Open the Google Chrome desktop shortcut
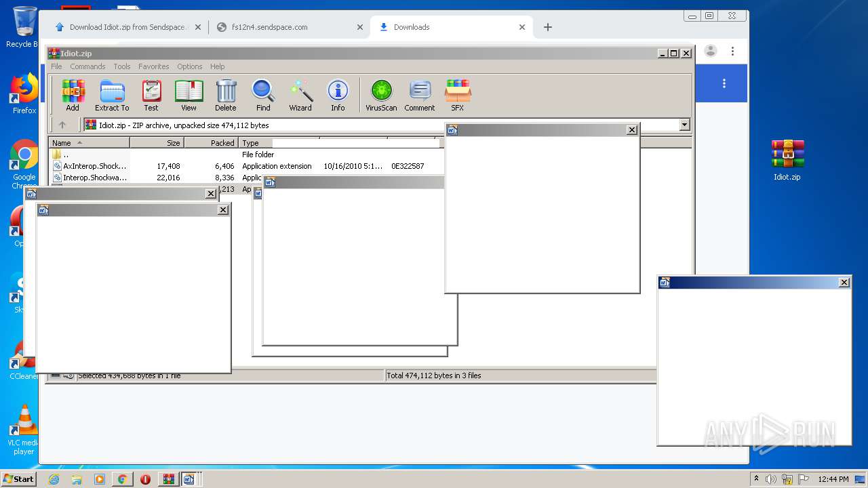Viewport: 868px width, 488px height. tap(24, 163)
